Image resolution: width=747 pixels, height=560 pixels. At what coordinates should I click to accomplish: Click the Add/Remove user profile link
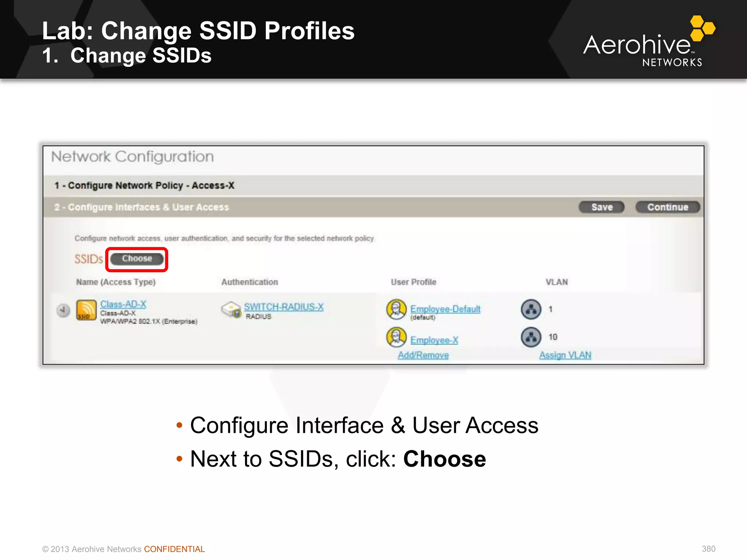[x=423, y=355]
